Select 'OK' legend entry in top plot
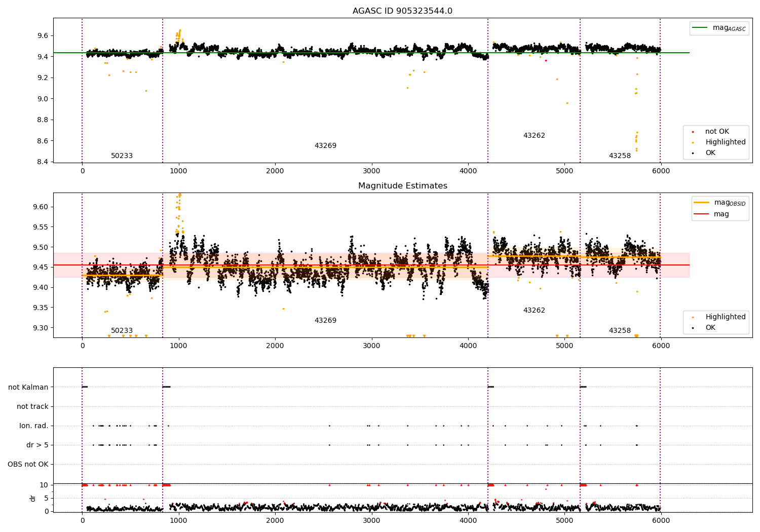760x532 pixels. point(710,153)
